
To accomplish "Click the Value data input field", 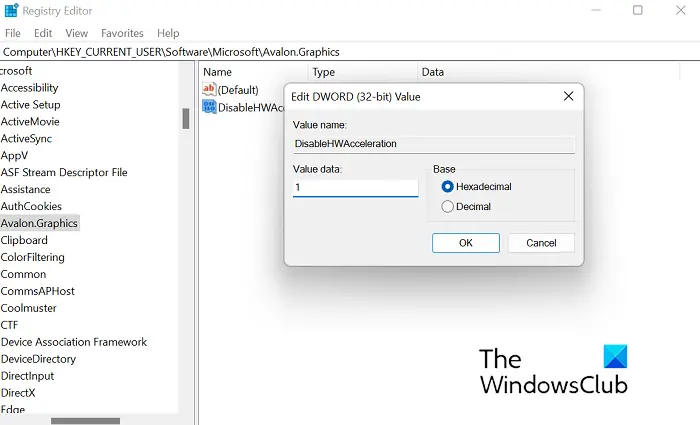I will pos(355,188).
